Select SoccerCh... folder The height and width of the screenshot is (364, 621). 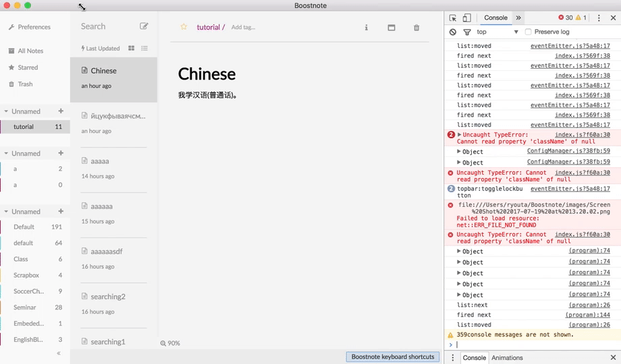35,291
